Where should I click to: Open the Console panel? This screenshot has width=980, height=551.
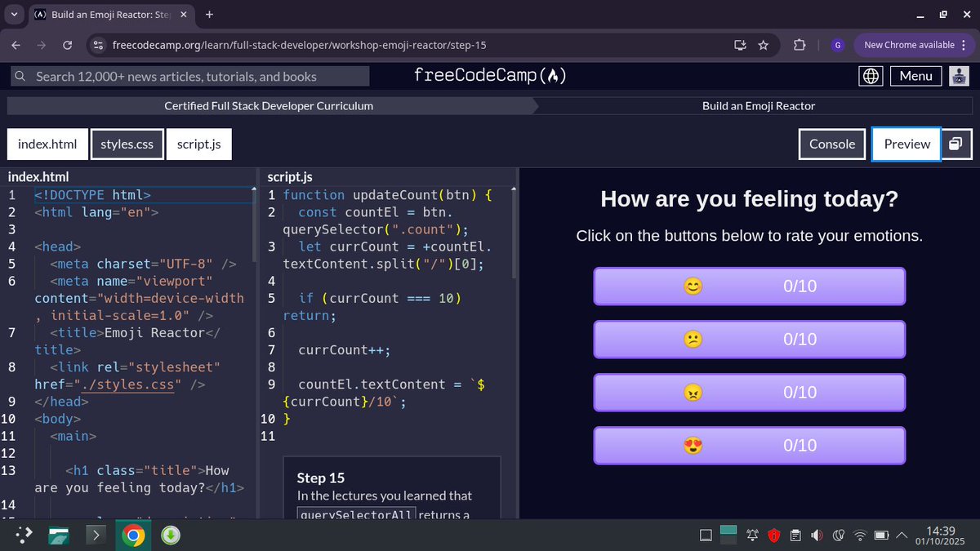point(831,144)
